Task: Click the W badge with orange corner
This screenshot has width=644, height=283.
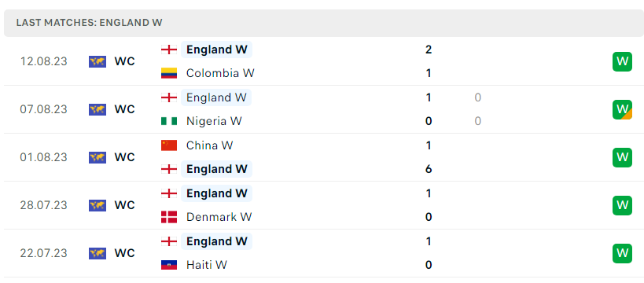Action: pos(622,110)
